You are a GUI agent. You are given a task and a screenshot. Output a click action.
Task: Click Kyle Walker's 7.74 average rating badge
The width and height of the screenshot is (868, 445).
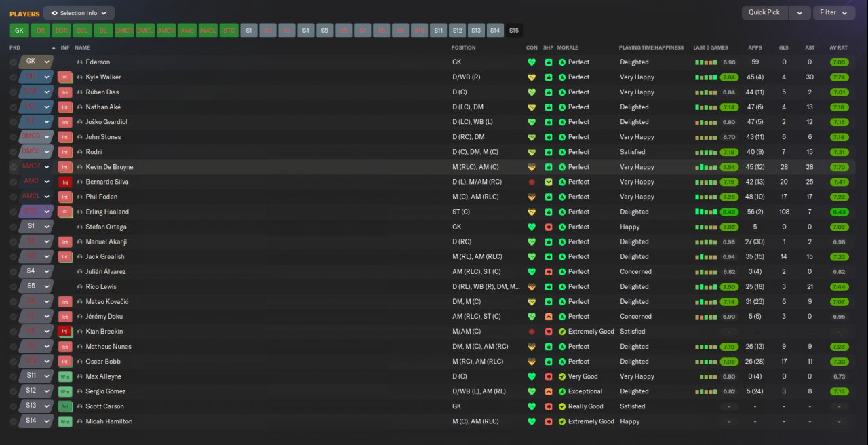click(x=839, y=77)
